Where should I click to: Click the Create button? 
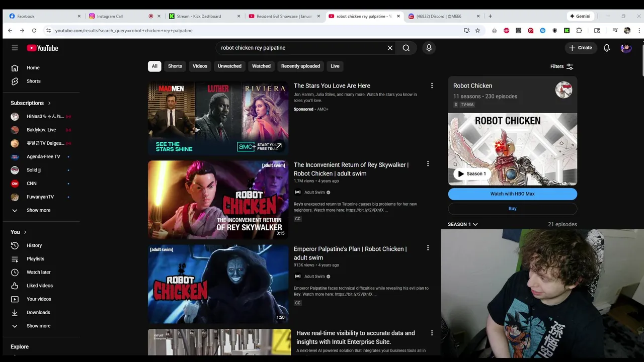tap(581, 48)
